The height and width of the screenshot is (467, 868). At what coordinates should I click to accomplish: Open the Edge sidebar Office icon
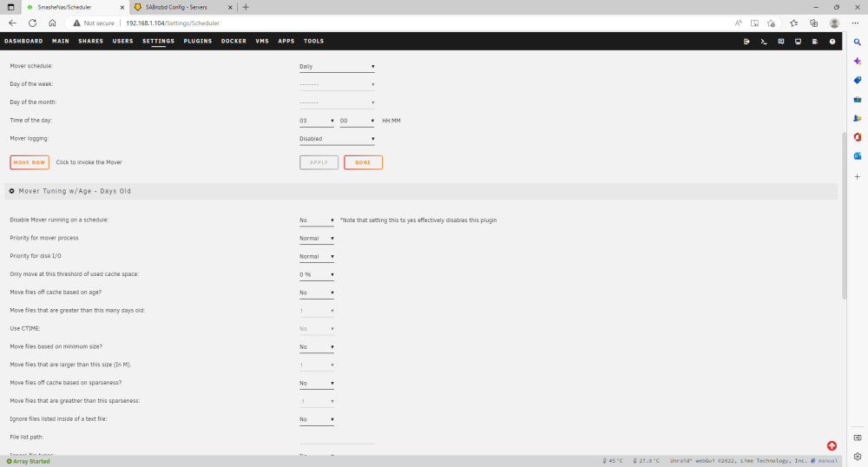(857, 137)
